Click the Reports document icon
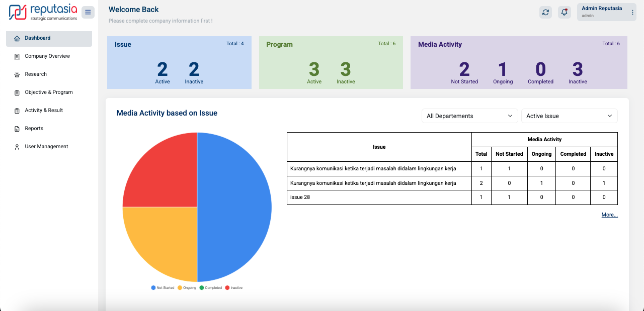The width and height of the screenshot is (644, 311). tap(17, 129)
